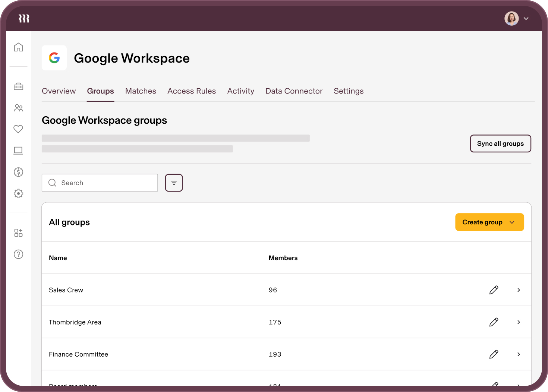Open the Access Rules tab

pyautogui.click(x=192, y=91)
